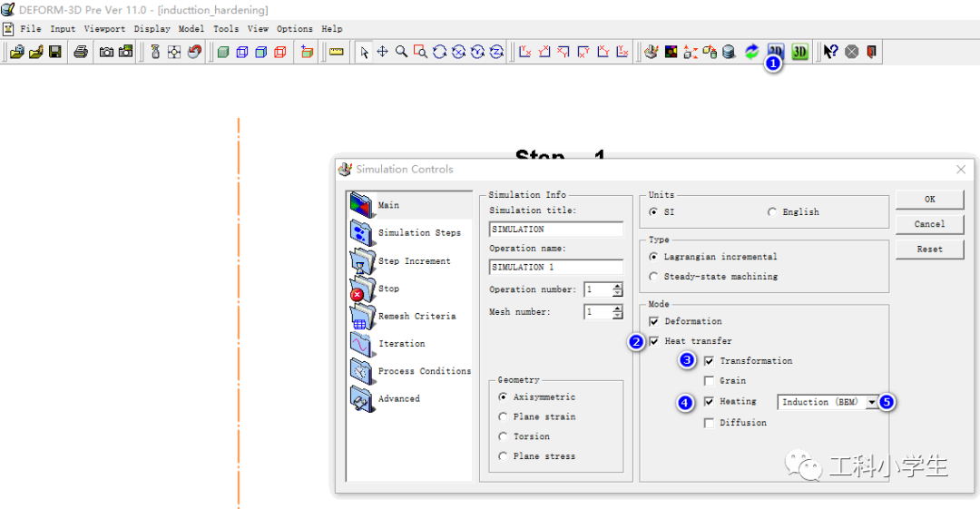Select the zoom window box tool
This screenshot has height=509, width=980.
click(x=421, y=52)
